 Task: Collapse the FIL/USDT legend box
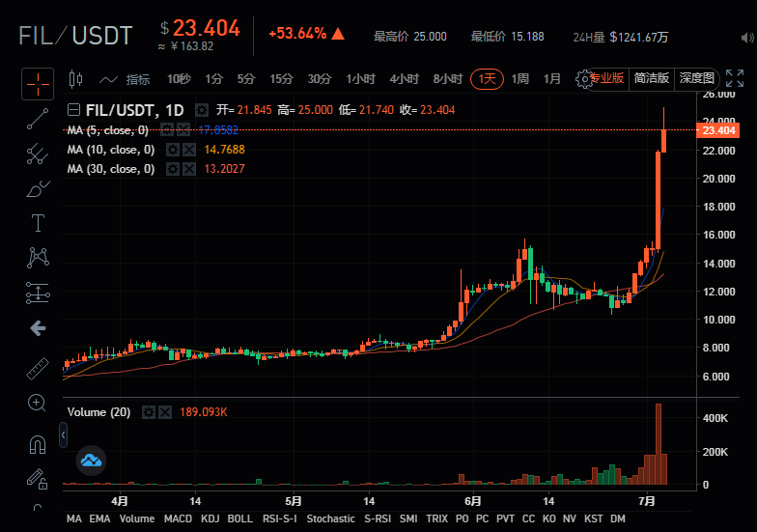click(x=74, y=110)
